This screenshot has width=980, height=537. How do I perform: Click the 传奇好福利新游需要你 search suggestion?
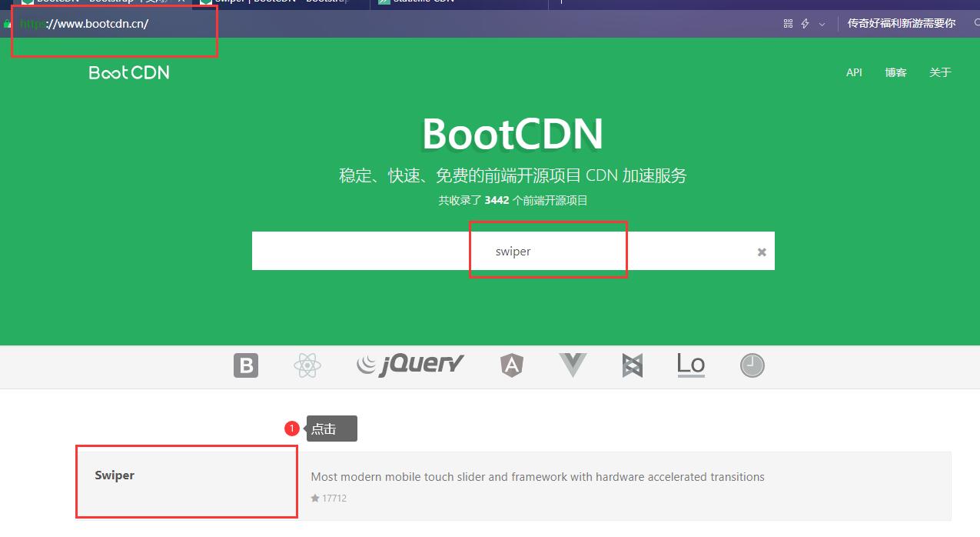[902, 24]
